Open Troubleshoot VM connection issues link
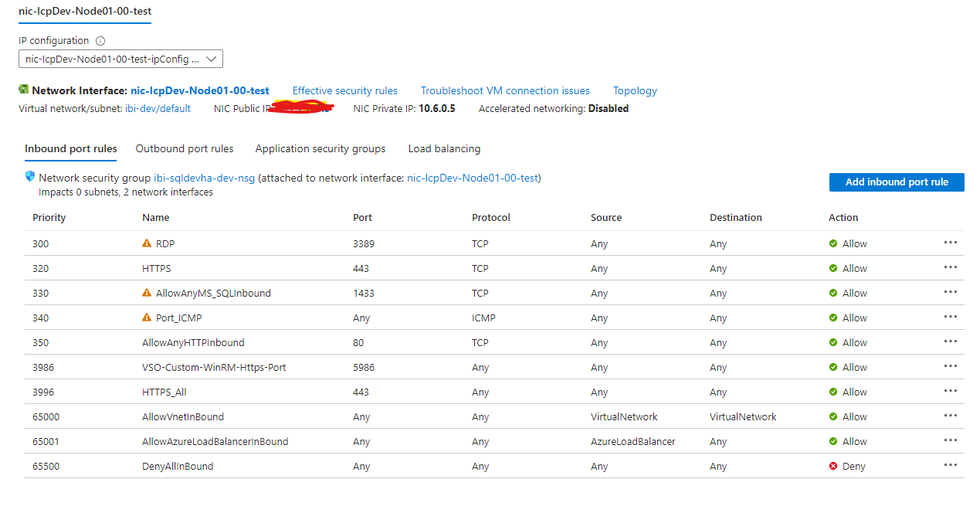The width and height of the screenshot is (980, 513). [x=505, y=90]
